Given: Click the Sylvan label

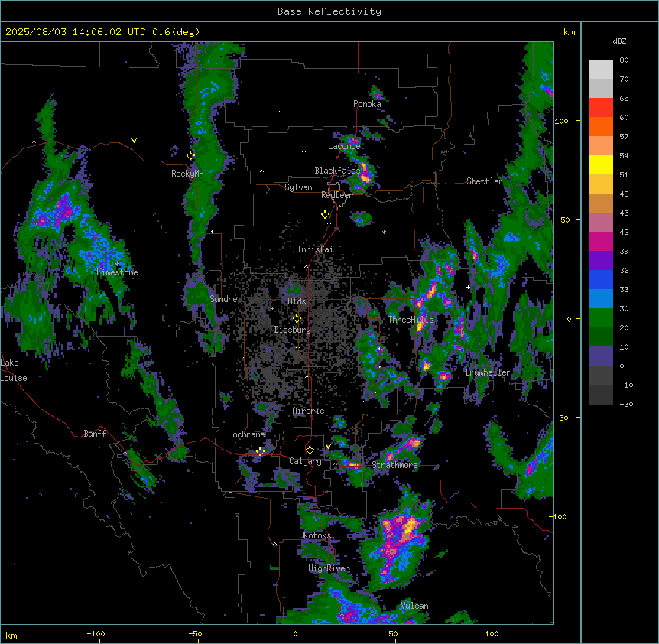Looking at the screenshot, I should tap(298, 187).
